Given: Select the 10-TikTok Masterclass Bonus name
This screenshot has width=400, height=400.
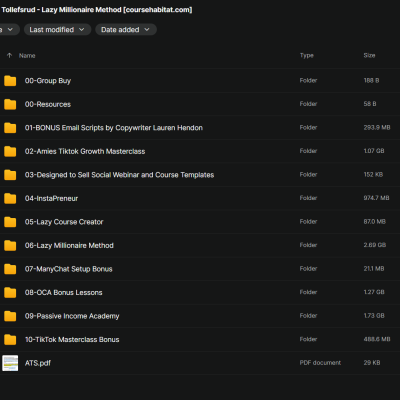Looking at the screenshot, I should 72,340.
